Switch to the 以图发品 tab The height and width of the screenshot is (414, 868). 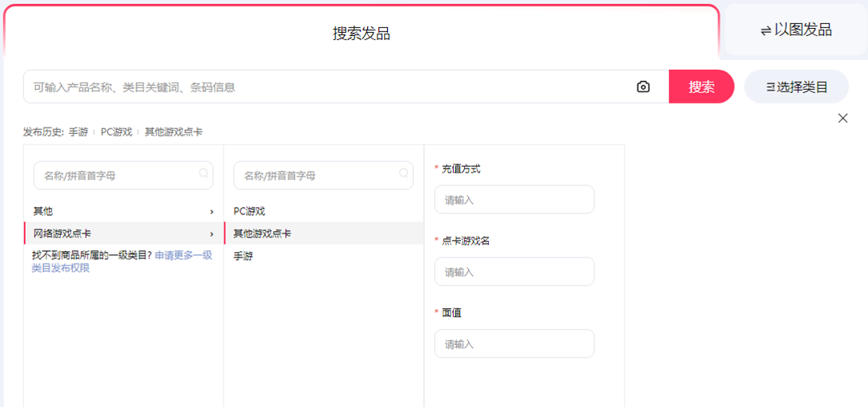click(796, 30)
